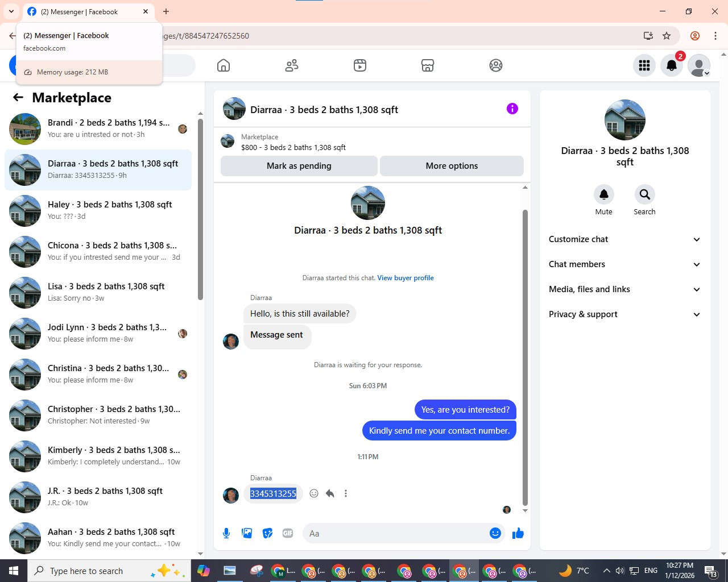Expand Customize chat section

click(624, 239)
